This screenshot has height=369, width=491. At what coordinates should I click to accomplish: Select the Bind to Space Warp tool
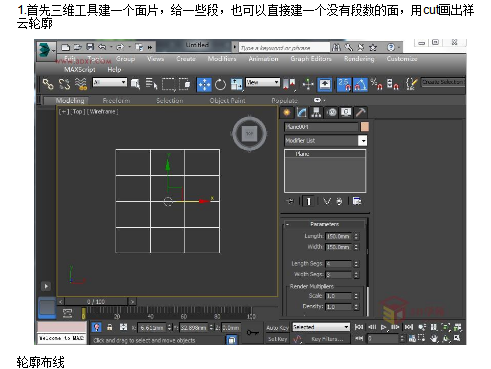click(81, 84)
